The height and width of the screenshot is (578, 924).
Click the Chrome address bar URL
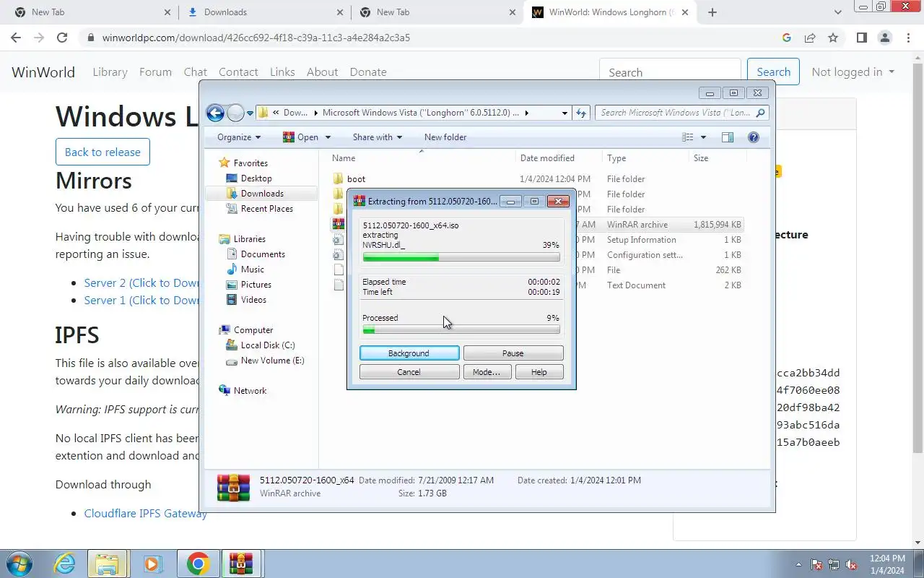tap(256, 38)
